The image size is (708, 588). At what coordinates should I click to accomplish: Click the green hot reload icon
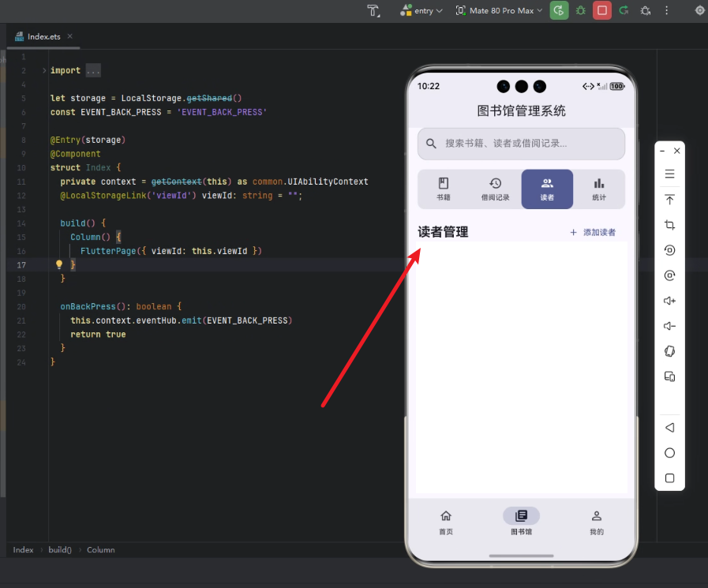(624, 10)
